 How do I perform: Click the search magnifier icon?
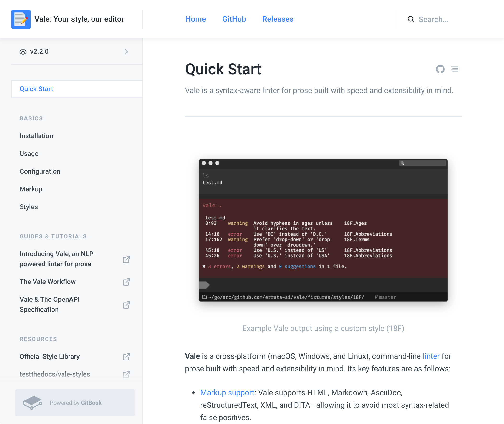(411, 19)
